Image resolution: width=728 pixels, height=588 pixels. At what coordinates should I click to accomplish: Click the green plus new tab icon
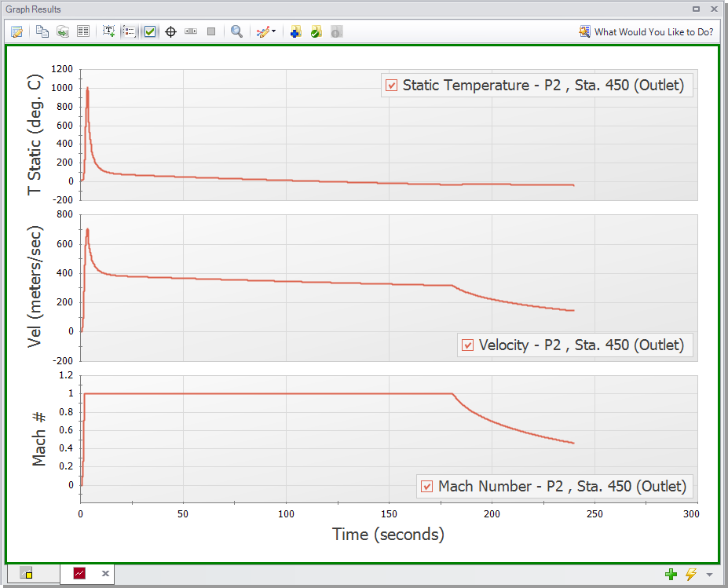[x=671, y=575]
